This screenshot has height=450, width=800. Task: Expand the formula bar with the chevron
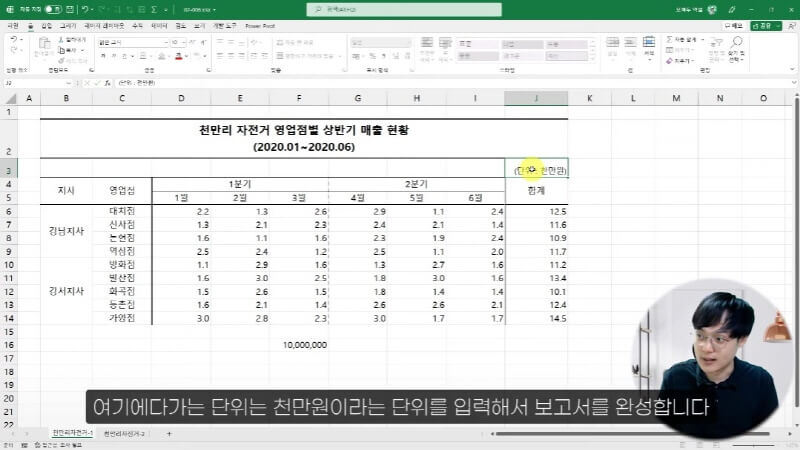coord(793,83)
